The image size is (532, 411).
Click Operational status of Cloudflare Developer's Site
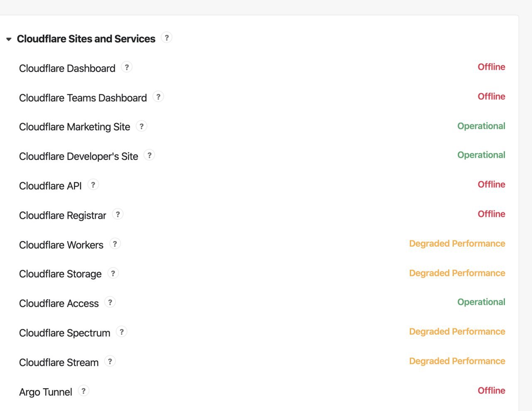[x=481, y=155]
